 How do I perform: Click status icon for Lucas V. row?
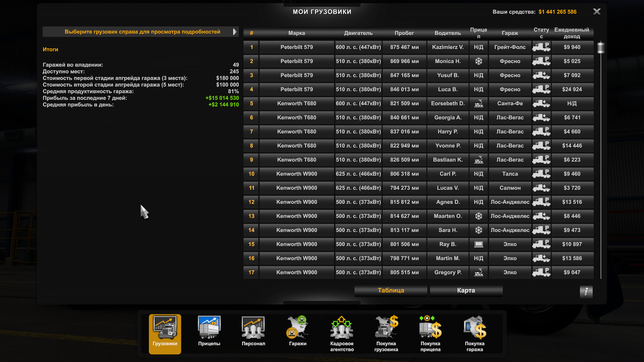pyautogui.click(x=541, y=188)
